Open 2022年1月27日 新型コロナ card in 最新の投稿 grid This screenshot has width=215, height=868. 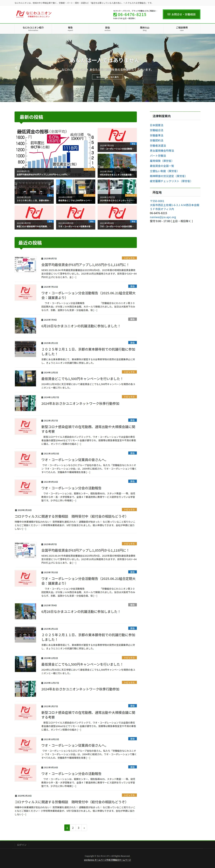click(34, 217)
